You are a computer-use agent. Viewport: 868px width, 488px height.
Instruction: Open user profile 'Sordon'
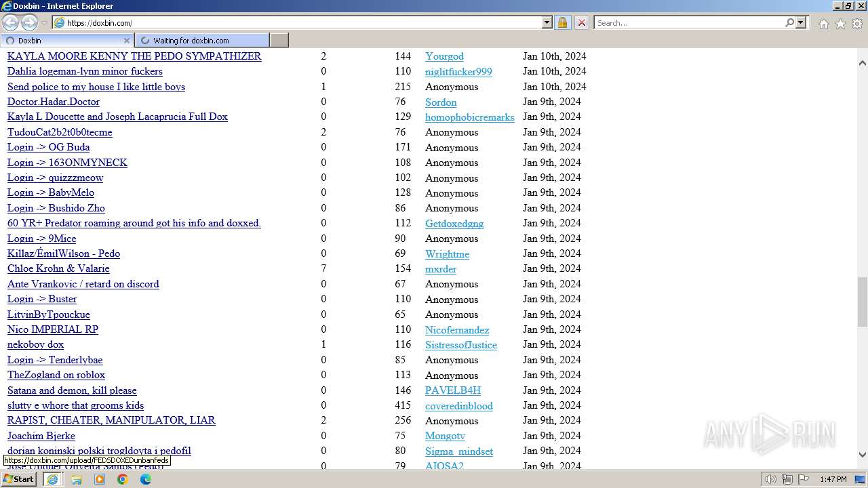pos(441,102)
